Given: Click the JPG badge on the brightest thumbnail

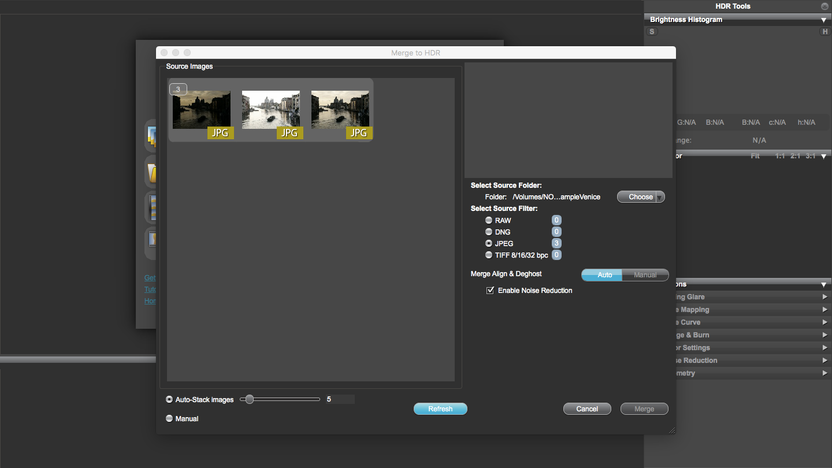Looking at the screenshot, I should tap(290, 133).
